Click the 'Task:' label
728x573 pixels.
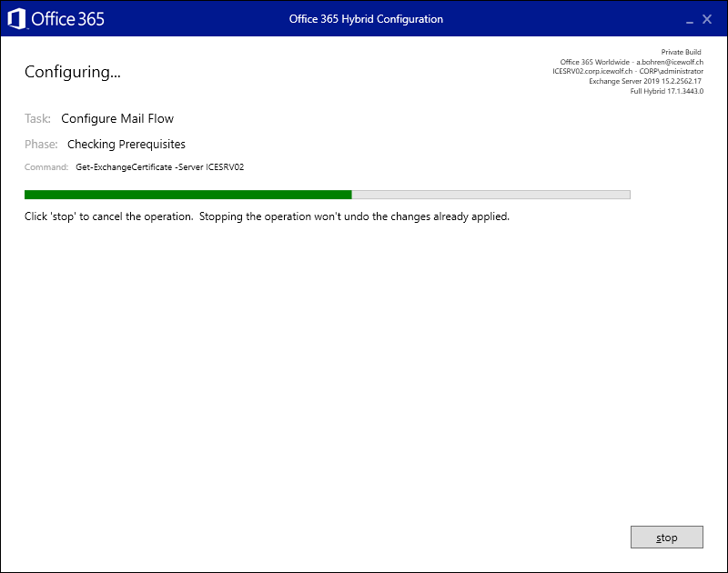tap(37, 119)
